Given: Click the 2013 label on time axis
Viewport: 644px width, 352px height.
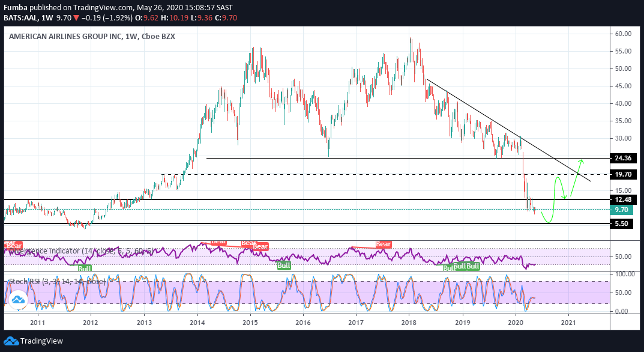Looking at the screenshot, I should point(144,321).
